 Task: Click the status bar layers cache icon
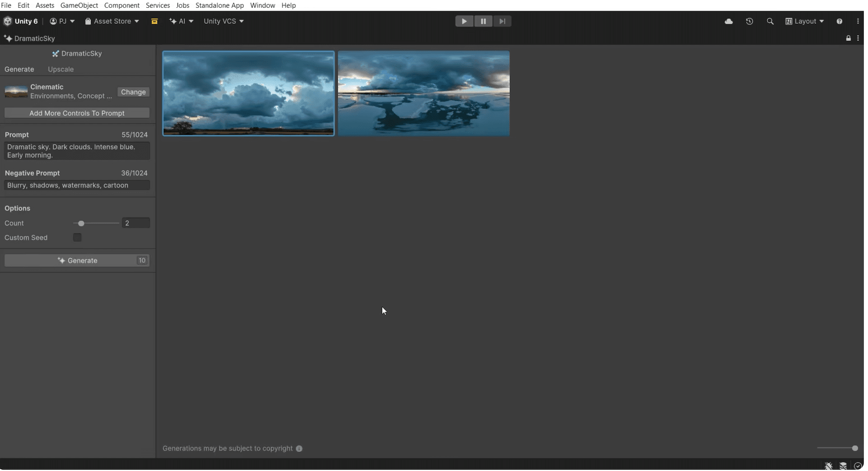[x=843, y=466]
